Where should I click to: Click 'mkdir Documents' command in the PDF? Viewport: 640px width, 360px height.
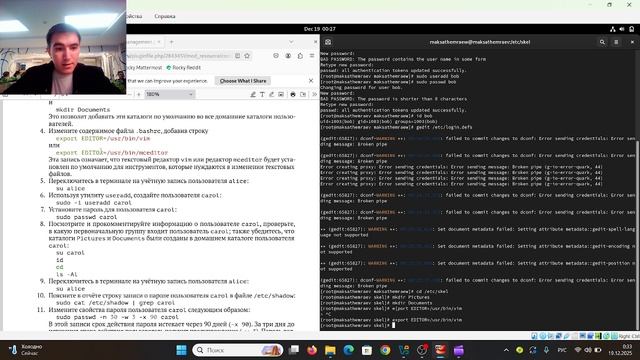point(83,109)
